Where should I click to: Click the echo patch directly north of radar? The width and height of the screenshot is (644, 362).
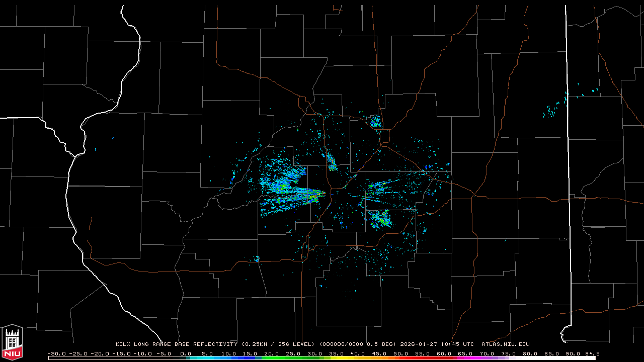pyautogui.click(x=332, y=162)
